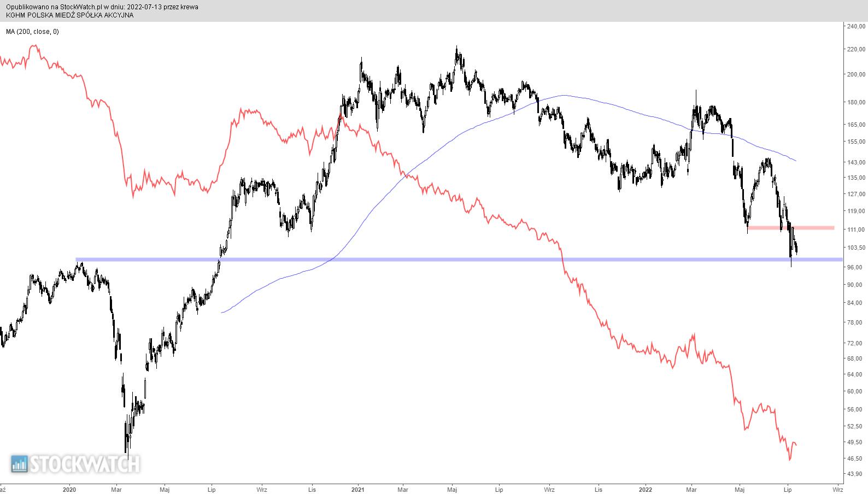This screenshot has height=494, width=868.
Task: Click the 143,00 price axis label
Action: point(856,163)
